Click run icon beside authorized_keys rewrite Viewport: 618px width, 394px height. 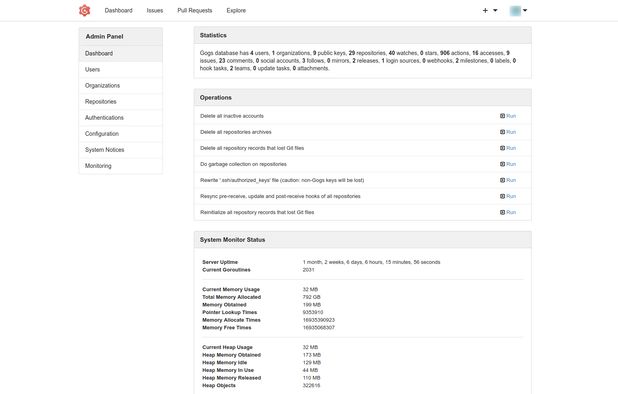(x=502, y=180)
